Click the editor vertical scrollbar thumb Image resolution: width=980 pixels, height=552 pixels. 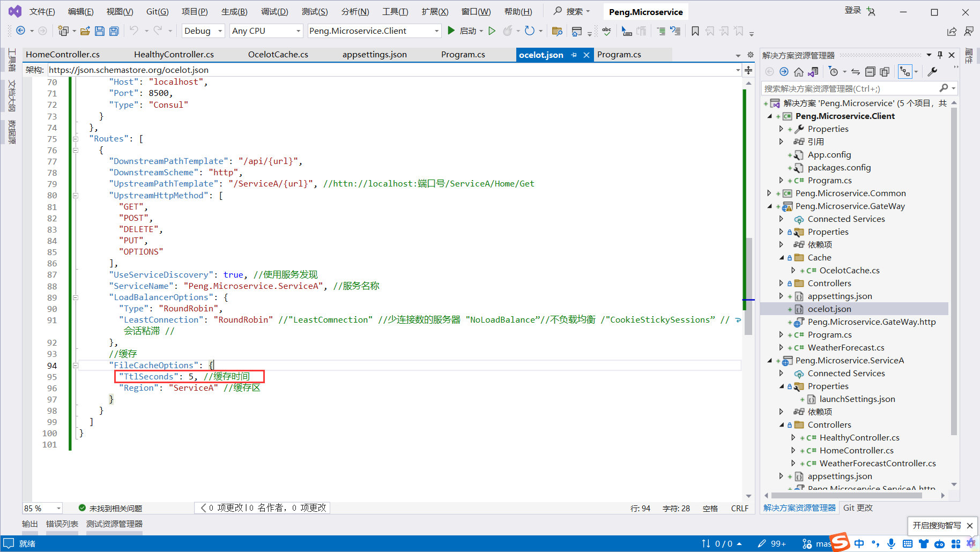[x=749, y=286]
